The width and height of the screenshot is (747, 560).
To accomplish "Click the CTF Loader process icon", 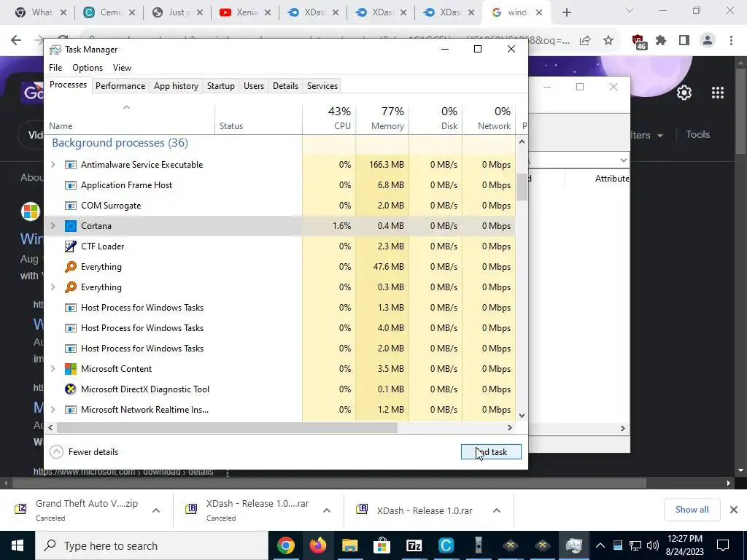I will click(x=71, y=246).
